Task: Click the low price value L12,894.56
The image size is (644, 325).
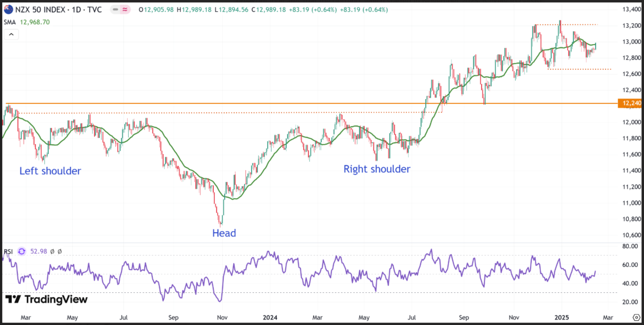Action: 231,9
